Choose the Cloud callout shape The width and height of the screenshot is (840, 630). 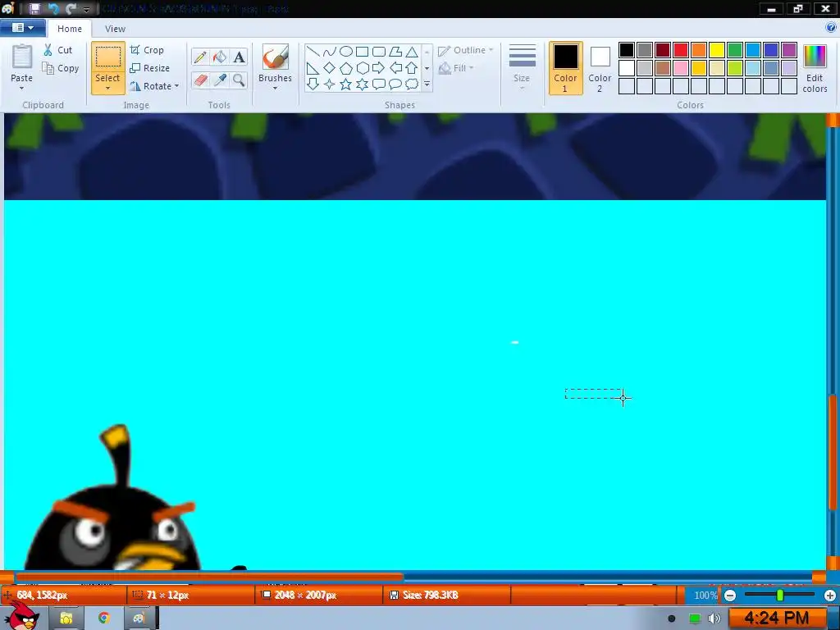point(412,84)
